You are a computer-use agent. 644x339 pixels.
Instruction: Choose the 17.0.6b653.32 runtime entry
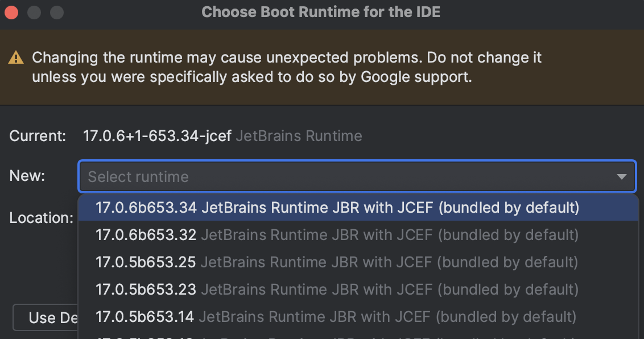tap(358, 235)
